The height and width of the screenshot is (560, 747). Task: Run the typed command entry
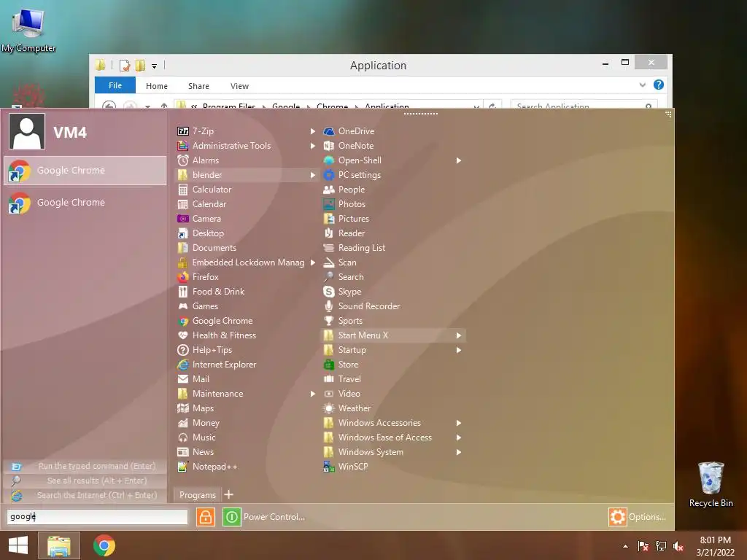coord(85,466)
